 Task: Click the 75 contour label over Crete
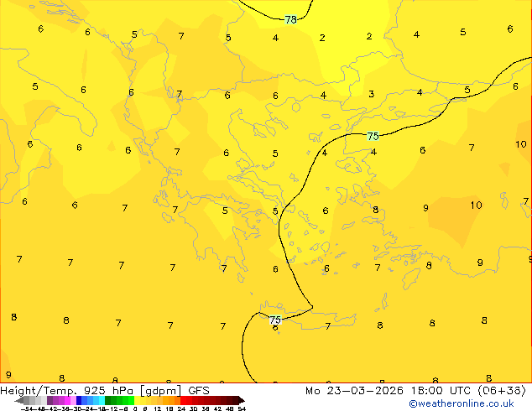click(x=275, y=320)
